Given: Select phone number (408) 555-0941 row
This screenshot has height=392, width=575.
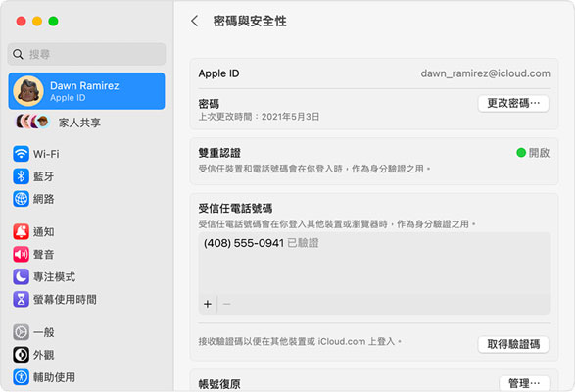Looking at the screenshot, I should point(374,243).
